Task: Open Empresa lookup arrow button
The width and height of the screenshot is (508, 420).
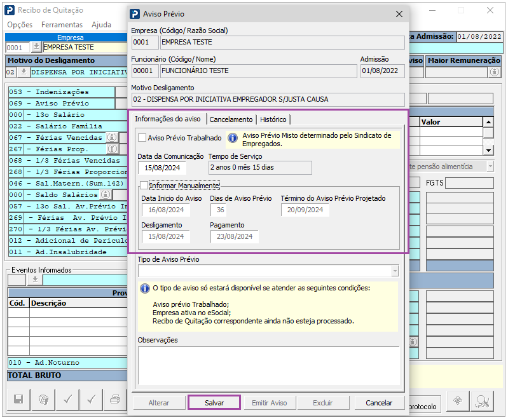Action: point(36,47)
